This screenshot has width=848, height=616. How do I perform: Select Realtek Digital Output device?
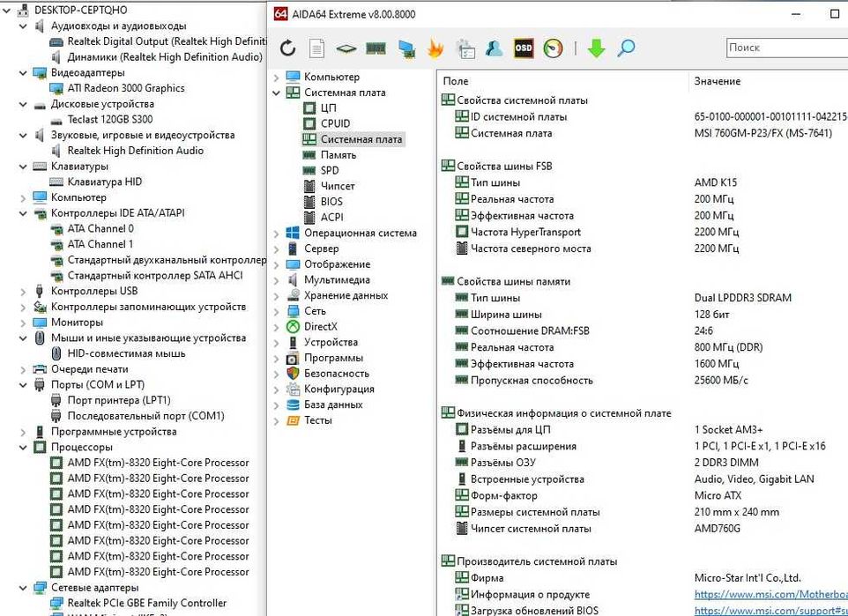[x=167, y=41]
